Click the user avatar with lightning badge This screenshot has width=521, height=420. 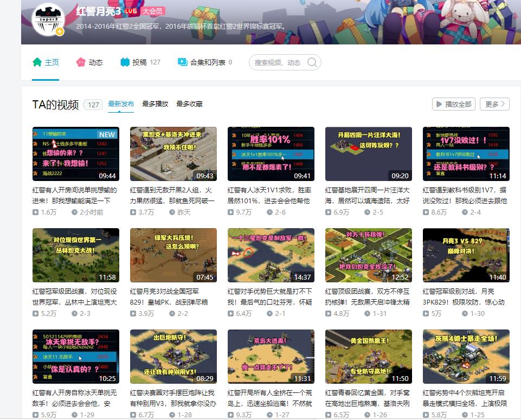point(49,20)
